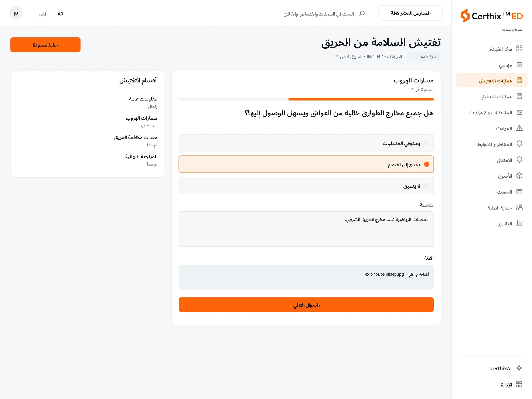Open the Reports bar chart icon
Screen dimensions: 532x399
(519, 223)
